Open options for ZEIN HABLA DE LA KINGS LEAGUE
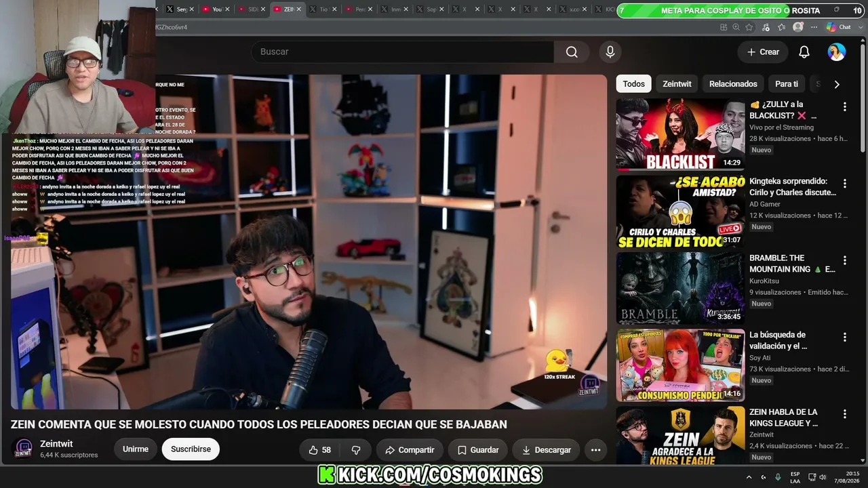The image size is (868, 488). (845, 414)
